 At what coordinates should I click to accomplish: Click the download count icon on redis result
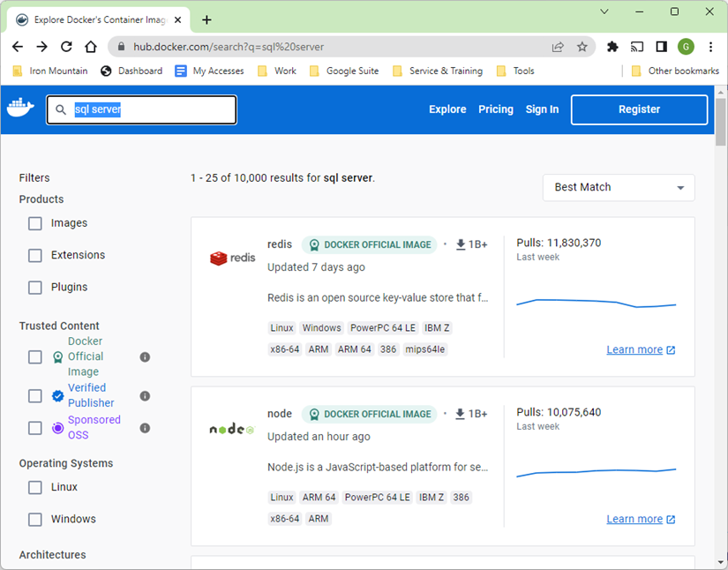point(460,244)
